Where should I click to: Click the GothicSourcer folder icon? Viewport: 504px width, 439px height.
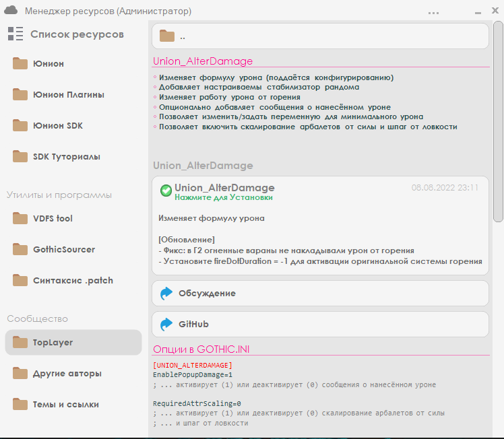[20, 250]
